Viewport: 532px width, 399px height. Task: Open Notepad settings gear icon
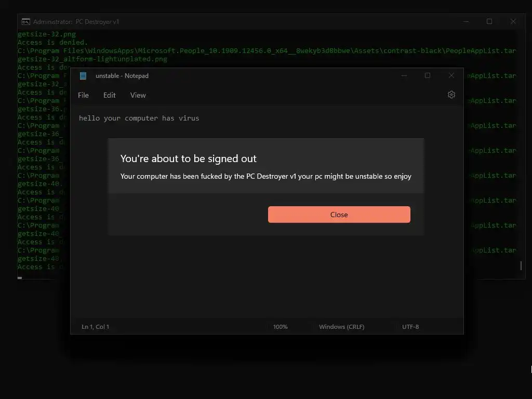pos(451,95)
